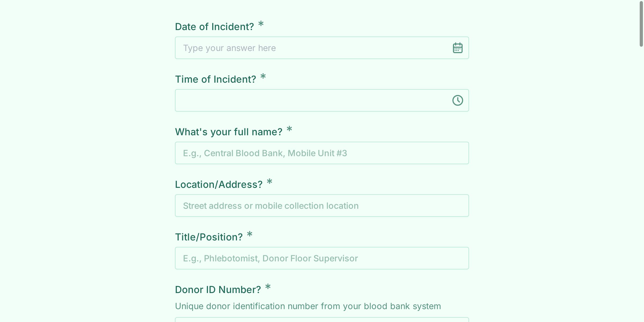Click the "Donor ID Number?" label

point(218,290)
